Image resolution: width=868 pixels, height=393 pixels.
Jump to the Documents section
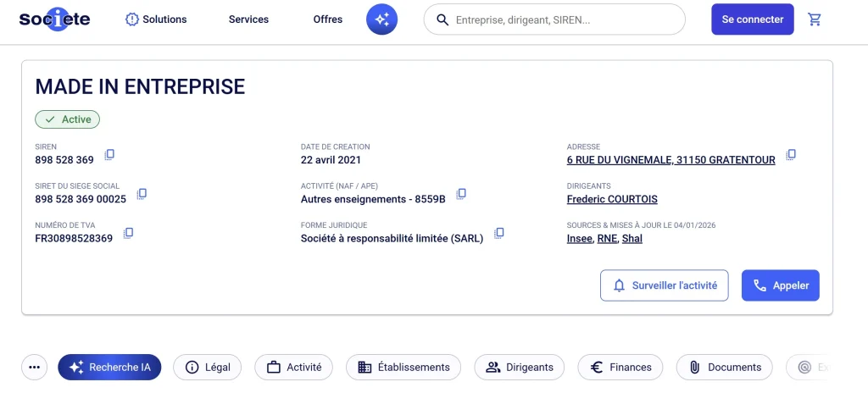click(724, 367)
